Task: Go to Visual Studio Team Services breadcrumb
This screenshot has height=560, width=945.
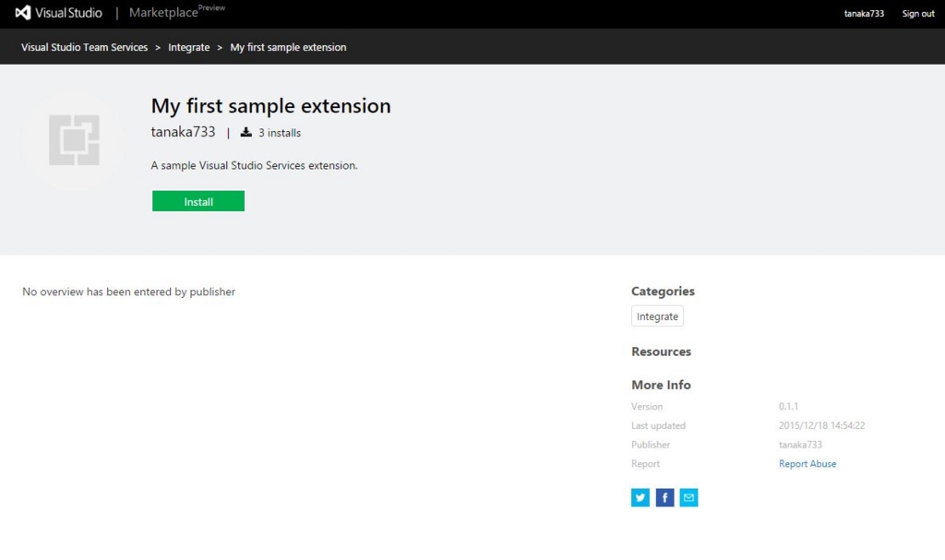Action: [x=84, y=47]
